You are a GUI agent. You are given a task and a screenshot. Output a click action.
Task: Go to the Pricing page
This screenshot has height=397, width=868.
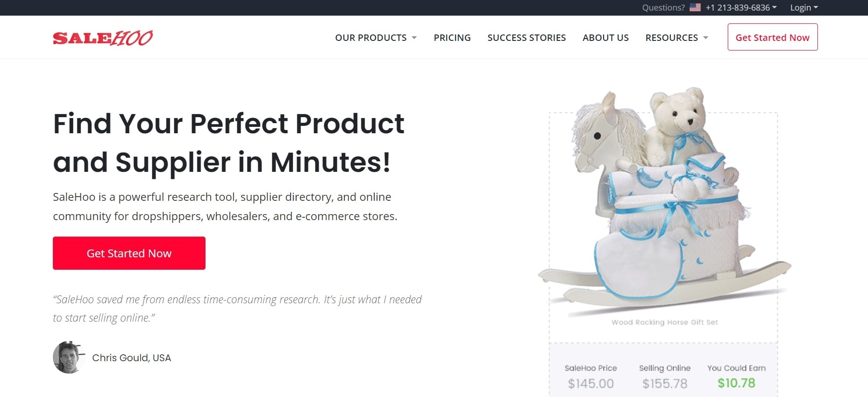click(x=452, y=38)
